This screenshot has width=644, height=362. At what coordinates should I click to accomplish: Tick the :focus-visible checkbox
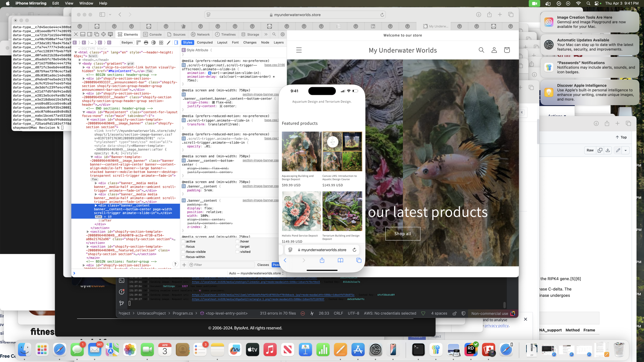183,252
